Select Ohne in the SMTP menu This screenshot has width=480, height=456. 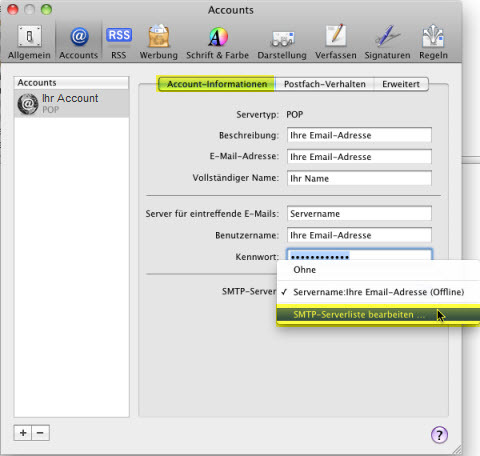[x=378, y=270]
